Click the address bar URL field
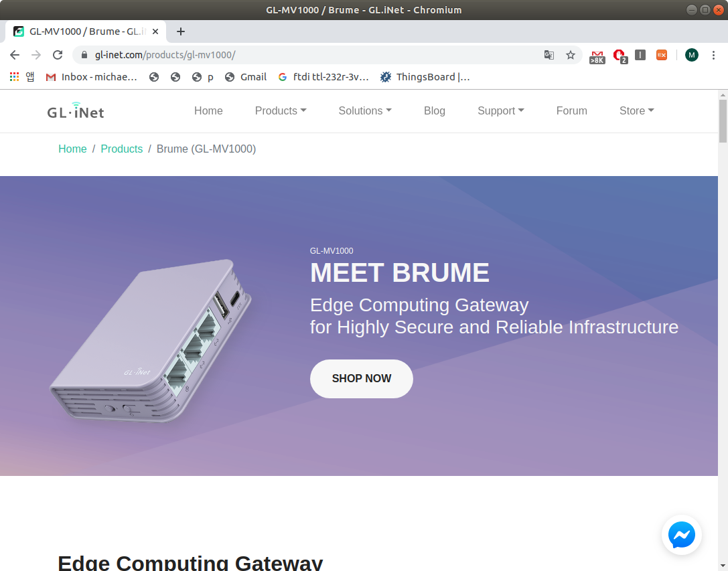Viewport: 728px width, 571px height. pyautogui.click(x=315, y=56)
